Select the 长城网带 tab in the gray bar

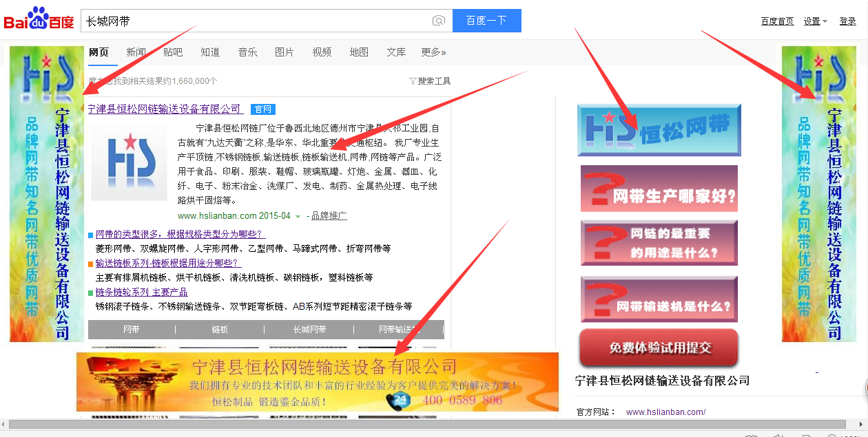tap(309, 330)
